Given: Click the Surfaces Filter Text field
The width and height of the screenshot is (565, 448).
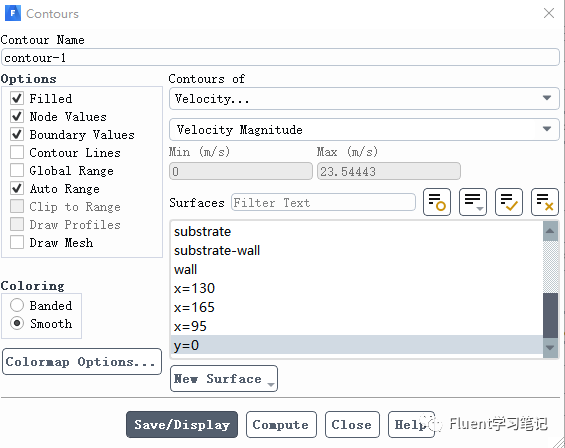Looking at the screenshot, I should pyautogui.click(x=323, y=202).
